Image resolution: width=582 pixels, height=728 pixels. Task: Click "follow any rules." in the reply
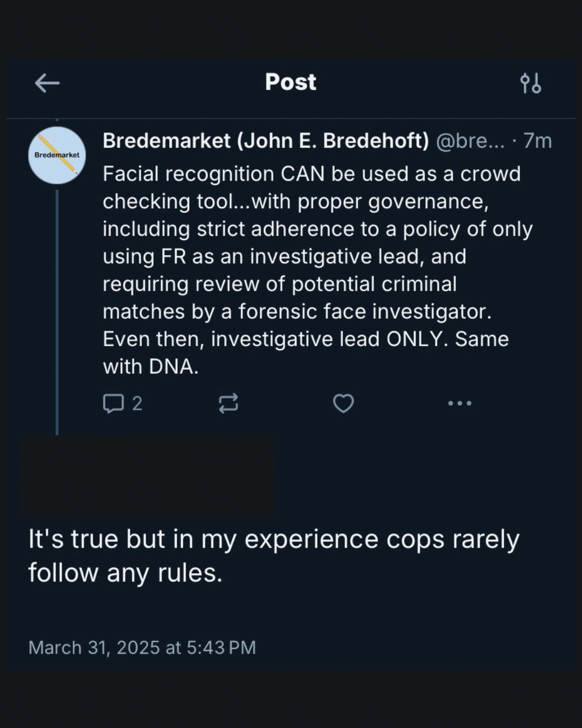[x=125, y=573]
